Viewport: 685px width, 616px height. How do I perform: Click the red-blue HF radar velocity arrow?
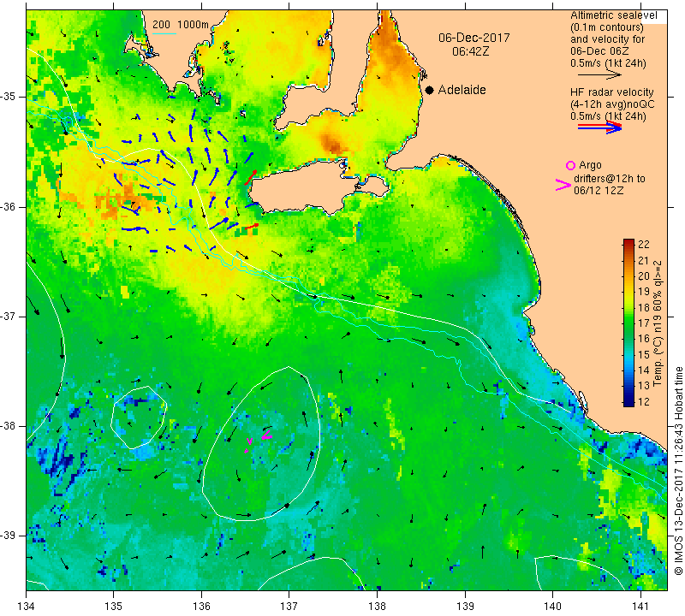[600, 127]
